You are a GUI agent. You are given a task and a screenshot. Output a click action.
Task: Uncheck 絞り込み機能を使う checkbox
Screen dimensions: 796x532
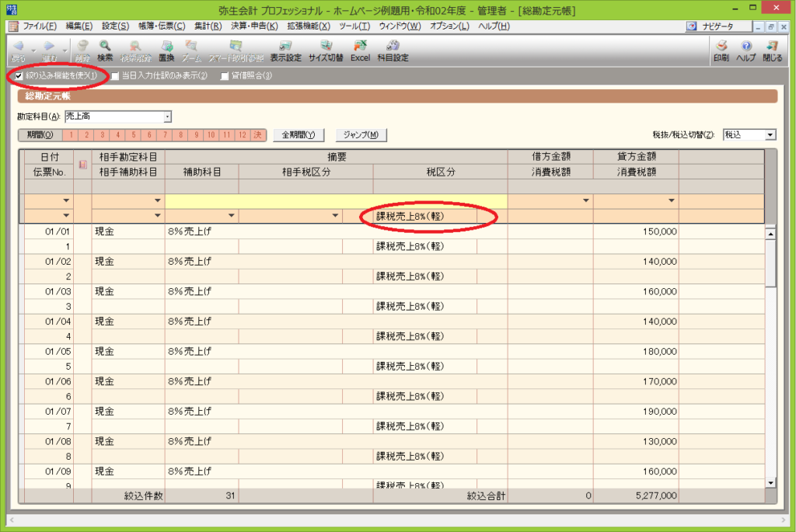(19, 76)
